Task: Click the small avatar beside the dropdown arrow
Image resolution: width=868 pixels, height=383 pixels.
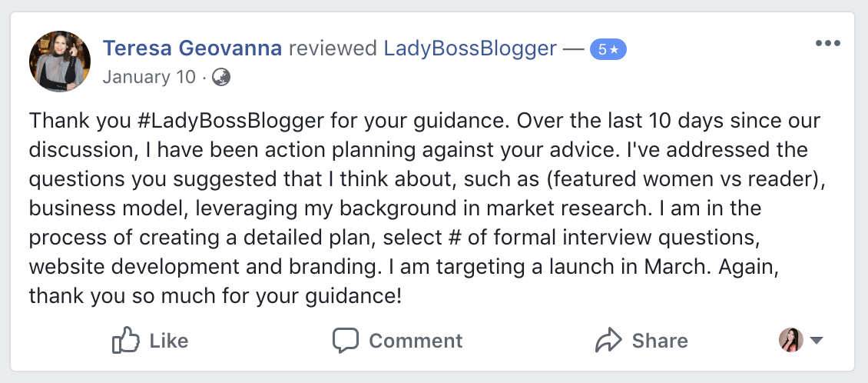Action: tap(791, 340)
